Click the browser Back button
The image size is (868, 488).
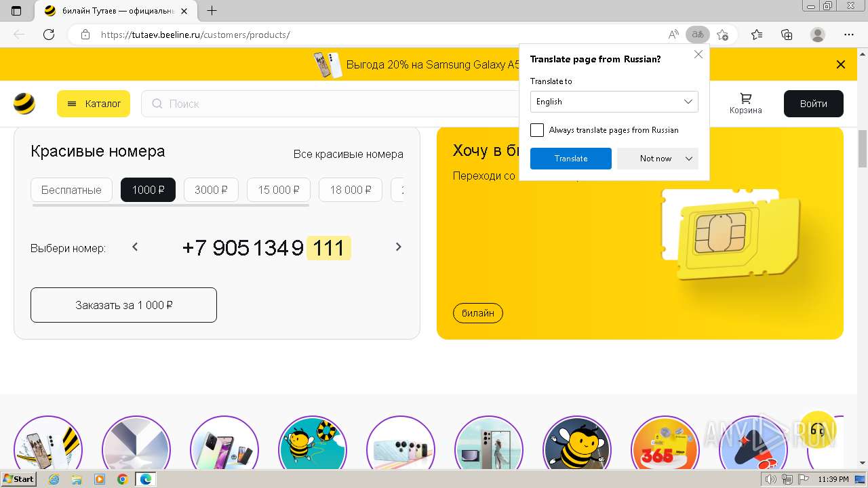coord(19,35)
